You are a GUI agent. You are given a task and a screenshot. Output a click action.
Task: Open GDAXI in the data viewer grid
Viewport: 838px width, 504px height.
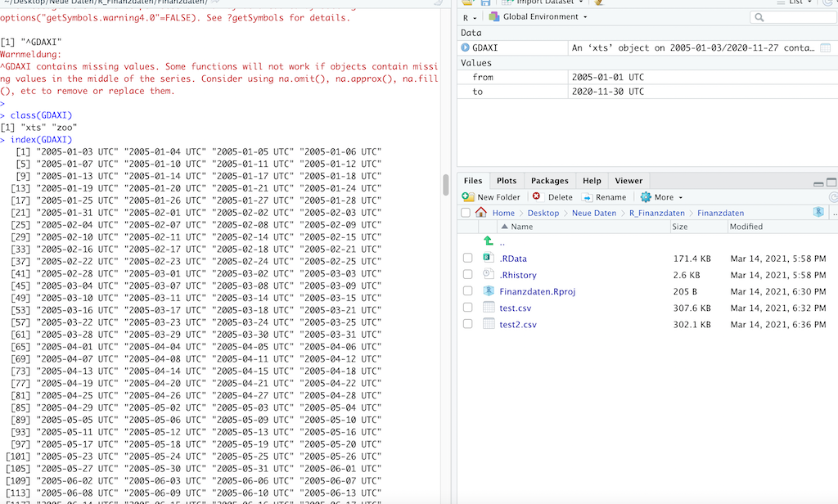tap(826, 48)
